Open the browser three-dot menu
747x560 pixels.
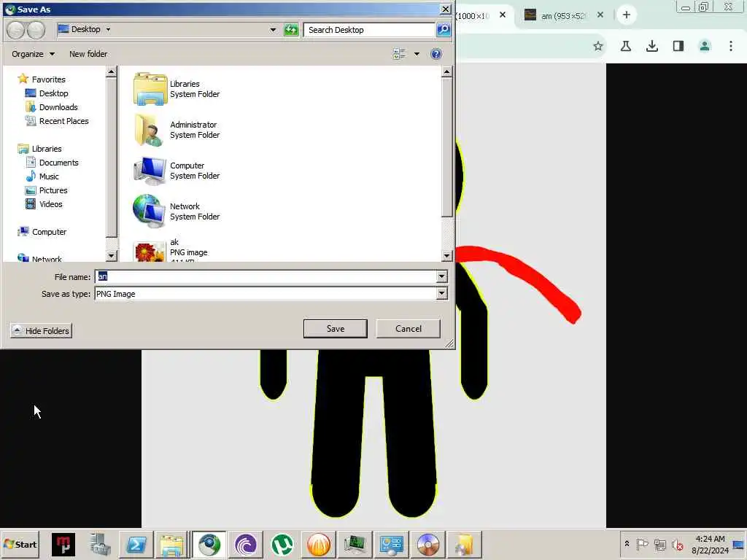(730, 46)
